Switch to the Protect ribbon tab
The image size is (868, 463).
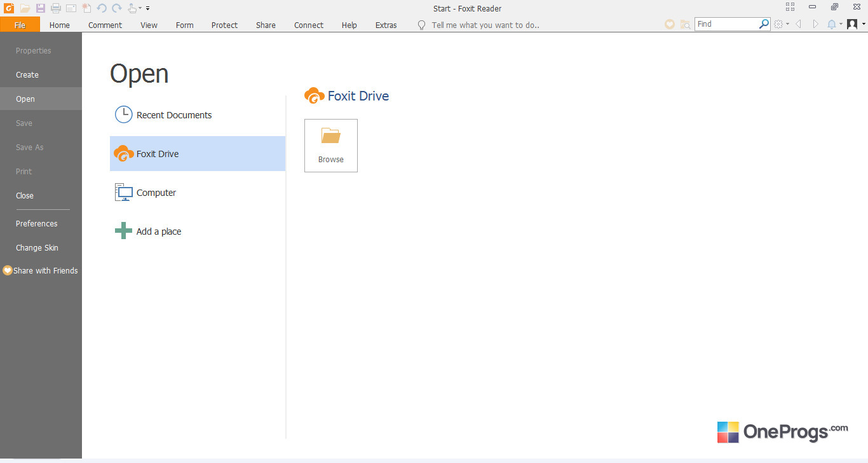coord(225,25)
